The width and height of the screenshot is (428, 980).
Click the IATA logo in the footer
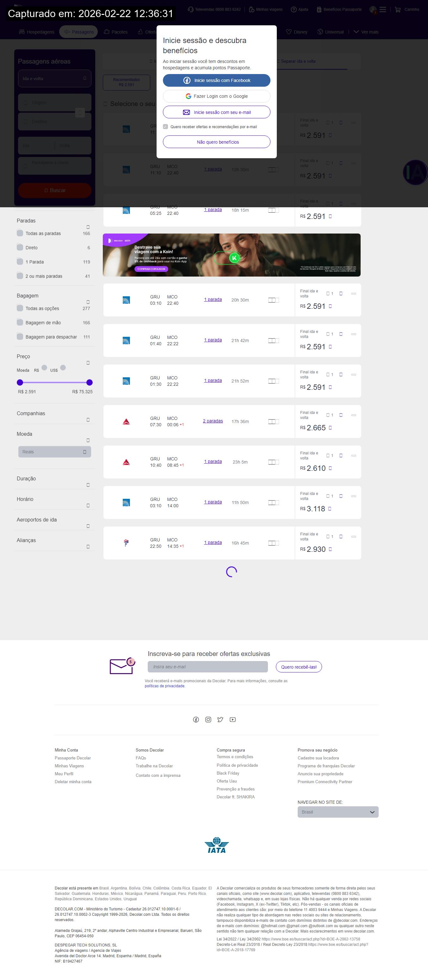tap(216, 845)
